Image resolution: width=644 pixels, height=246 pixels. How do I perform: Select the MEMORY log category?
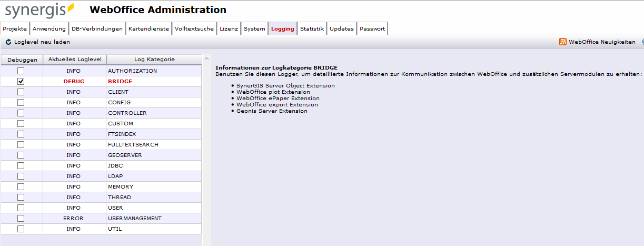click(121, 186)
